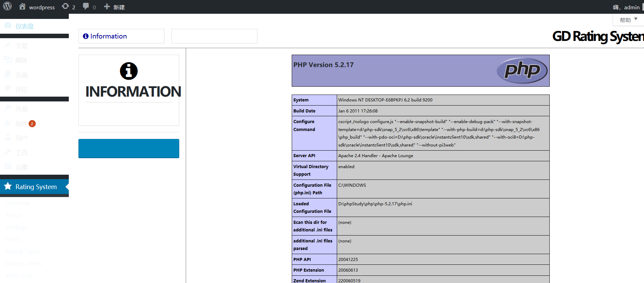The image size is (644, 283).
Task: Select the C:\WINDOWS path value
Action: click(x=352, y=185)
